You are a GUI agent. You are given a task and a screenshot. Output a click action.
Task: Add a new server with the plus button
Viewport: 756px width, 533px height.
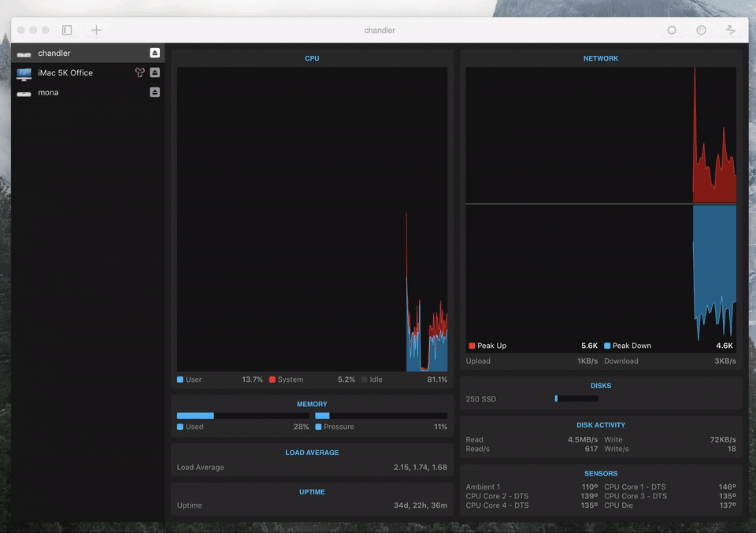tap(96, 30)
